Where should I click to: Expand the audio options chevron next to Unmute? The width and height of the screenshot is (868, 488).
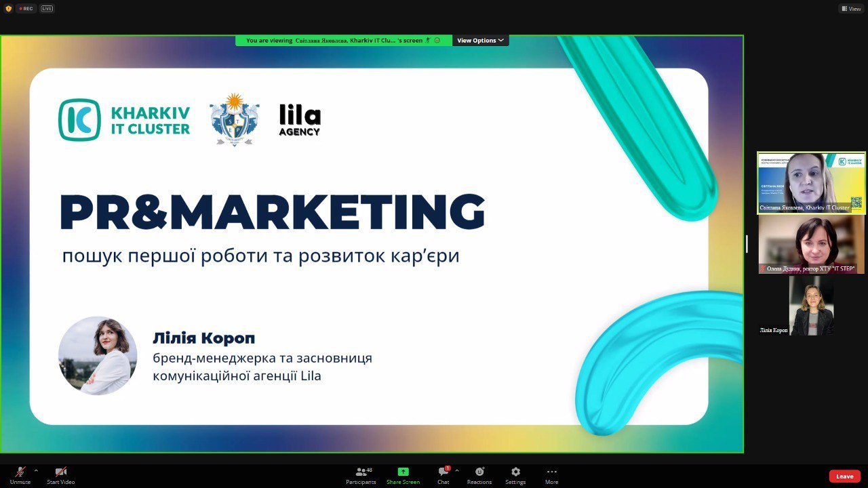coord(36,470)
